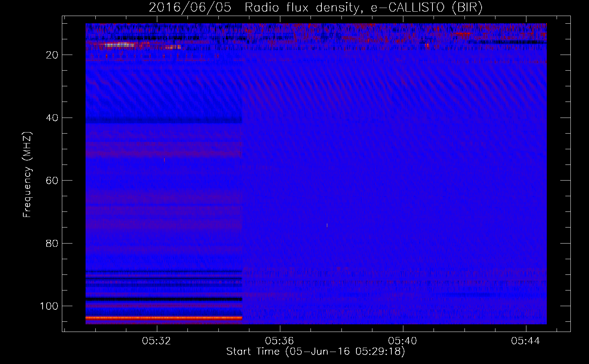The width and height of the screenshot is (589, 364).
Task: Click the "Start Time (05-Jun-16 05:29:18)" label
Action: coord(316,351)
